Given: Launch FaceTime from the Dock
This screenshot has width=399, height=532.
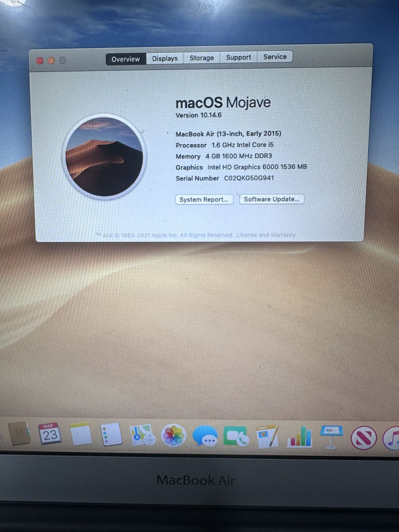Looking at the screenshot, I should 236,436.
